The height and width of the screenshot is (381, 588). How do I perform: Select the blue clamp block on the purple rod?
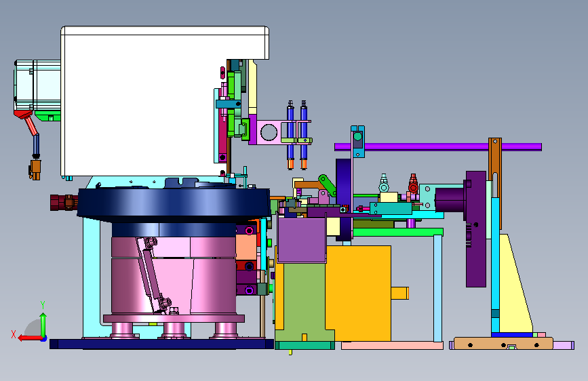tap(357, 142)
